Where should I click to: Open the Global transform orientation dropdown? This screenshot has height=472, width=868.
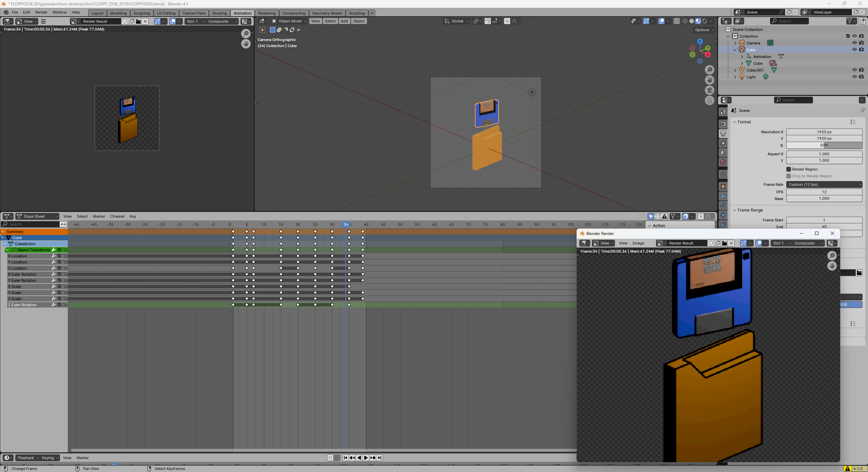click(x=457, y=21)
